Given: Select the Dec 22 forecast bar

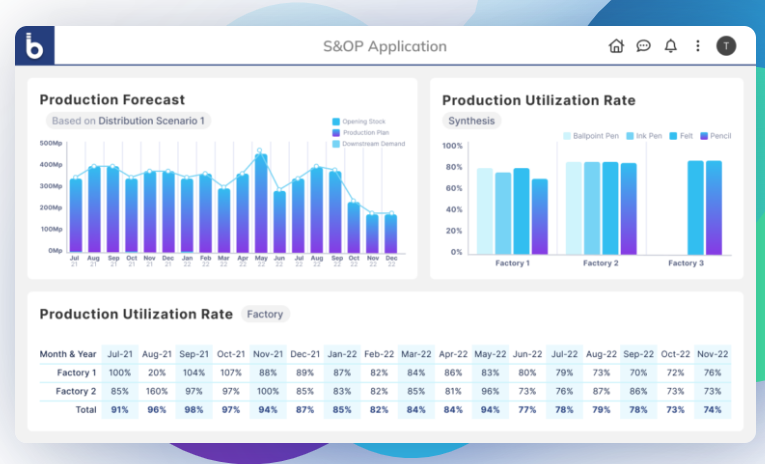Looking at the screenshot, I should pyautogui.click(x=391, y=234).
